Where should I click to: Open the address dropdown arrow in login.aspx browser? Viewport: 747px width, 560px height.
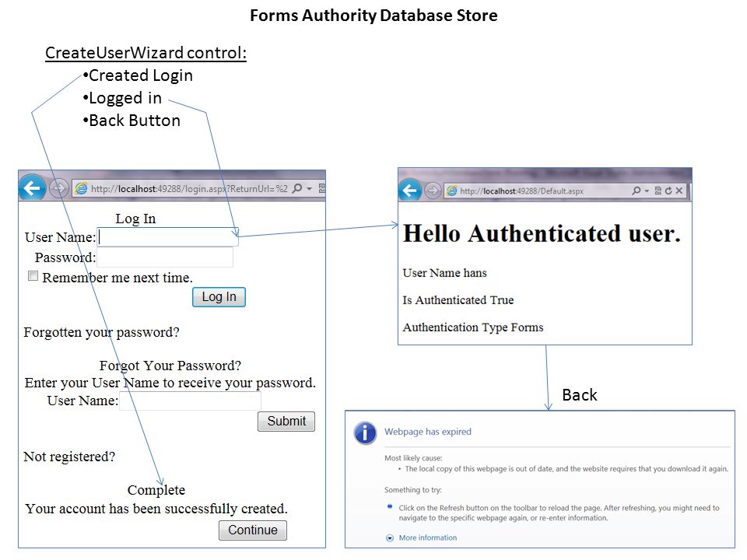tap(309, 189)
